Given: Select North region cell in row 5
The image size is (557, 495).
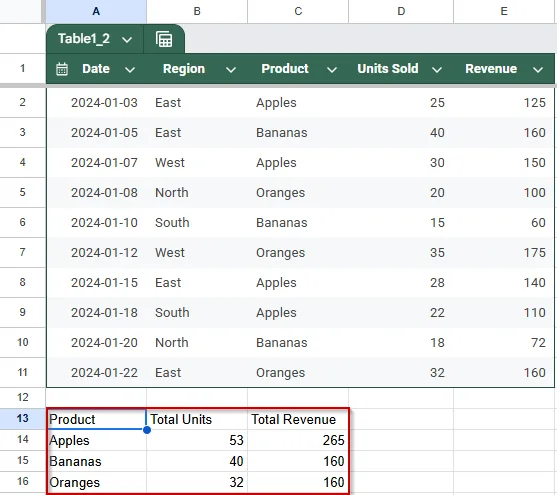Looking at the screenshot, I should 197,192.
